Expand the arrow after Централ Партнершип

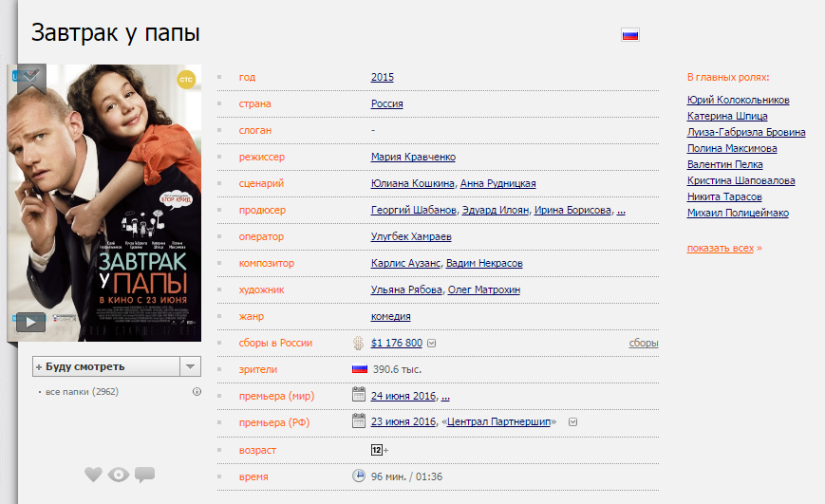coord(572,421)
